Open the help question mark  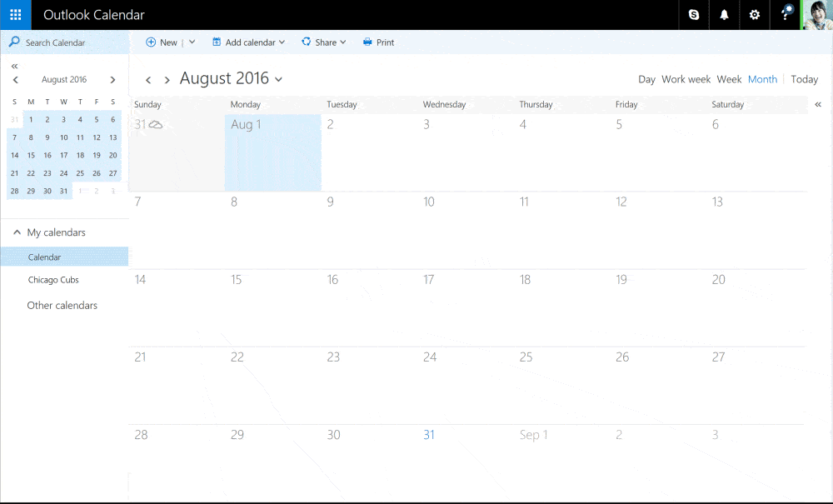click(x=786, y=15)
